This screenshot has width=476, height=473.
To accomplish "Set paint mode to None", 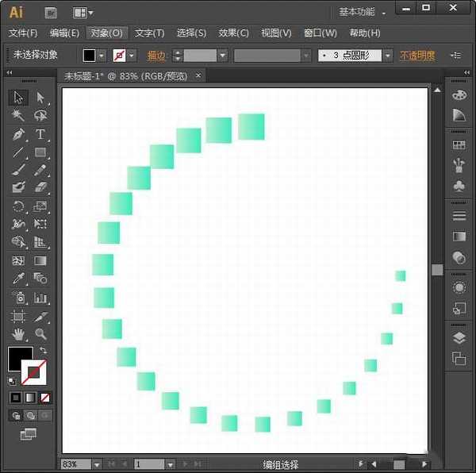I will pyautogui.click(x=45, y=397).
